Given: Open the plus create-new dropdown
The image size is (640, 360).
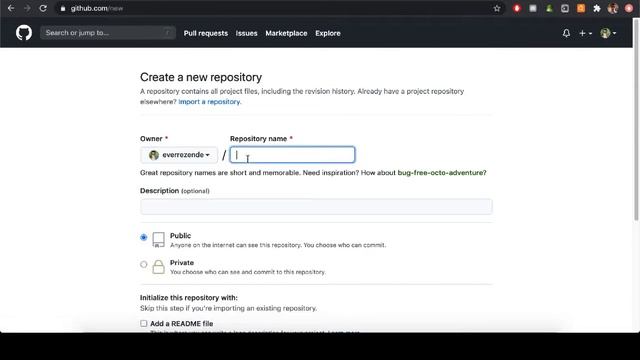Looking at the screenshot, I should coord(585,33).
